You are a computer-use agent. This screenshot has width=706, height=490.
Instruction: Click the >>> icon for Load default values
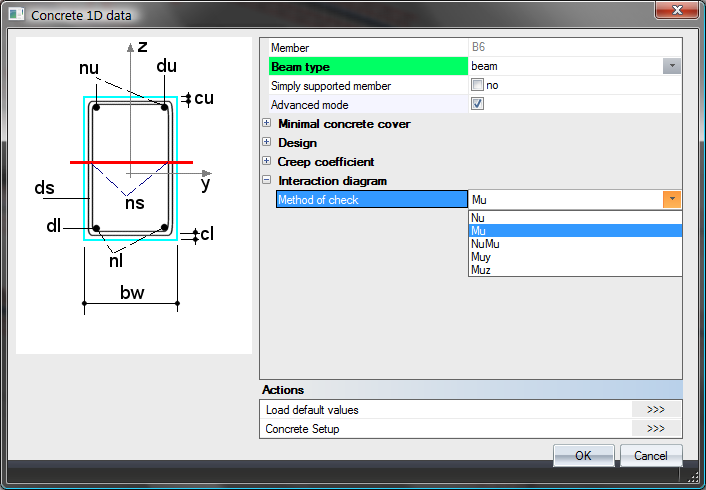click(656, 409)
